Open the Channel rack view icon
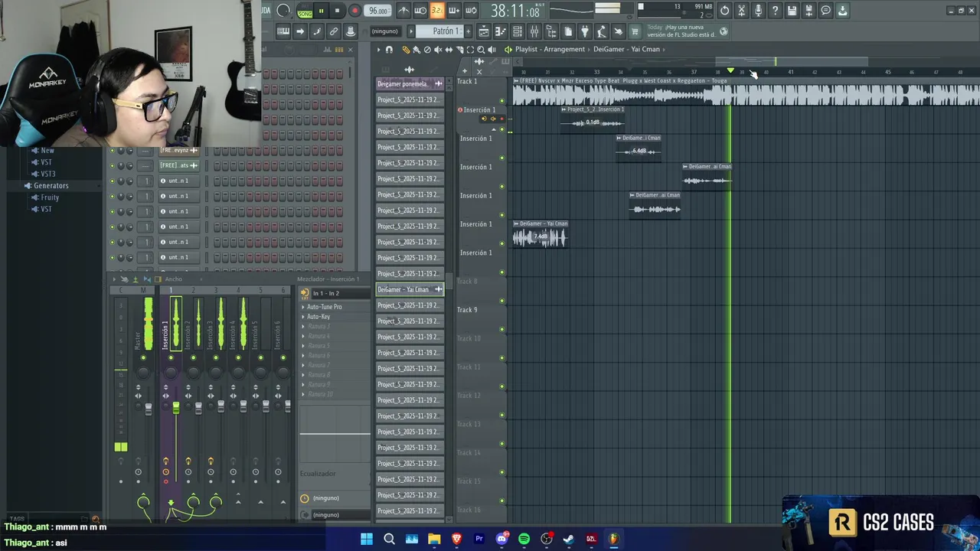Viewport: 980px width, 551px height. pos(518,31)
